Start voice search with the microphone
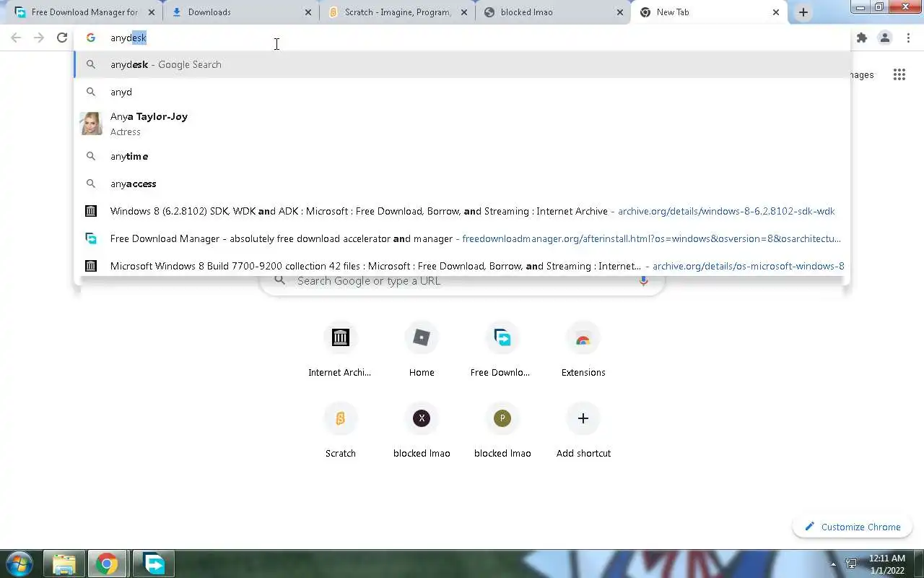Viewport: 924px width, 578px height. click(643, 280)
